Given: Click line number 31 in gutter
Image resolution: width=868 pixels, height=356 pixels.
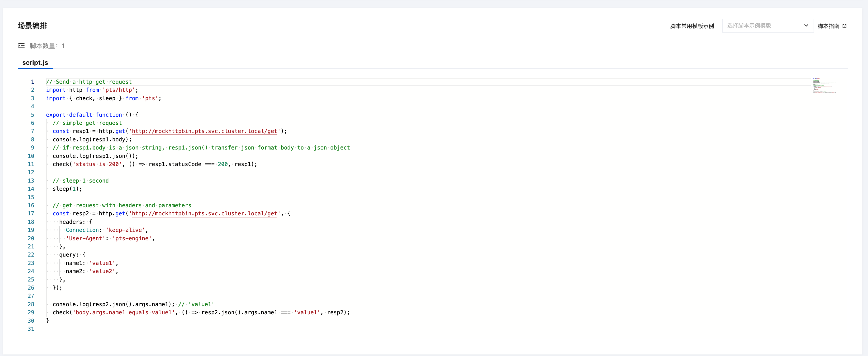Looking at the screenshot, I should (x=31, y=329).
